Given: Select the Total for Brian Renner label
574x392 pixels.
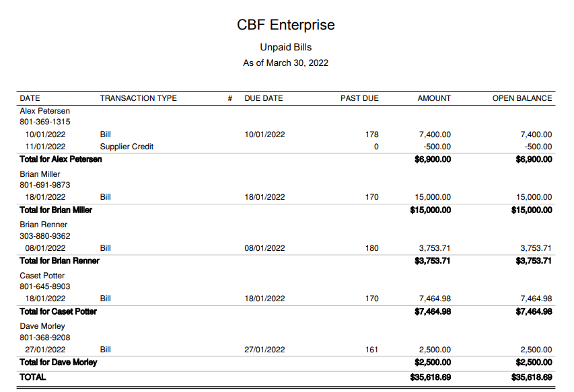Looking at the screenshot, I should pos(60,260).
